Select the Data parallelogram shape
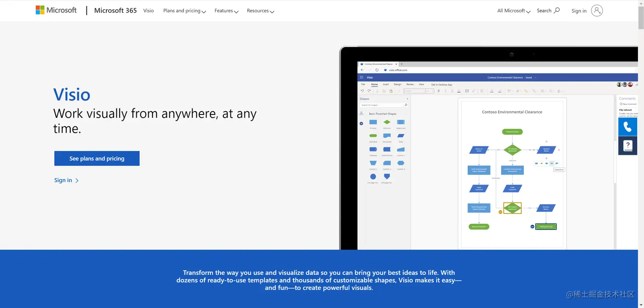The width and height of the screenshot is (644, 308). click(x=401, y=136)
